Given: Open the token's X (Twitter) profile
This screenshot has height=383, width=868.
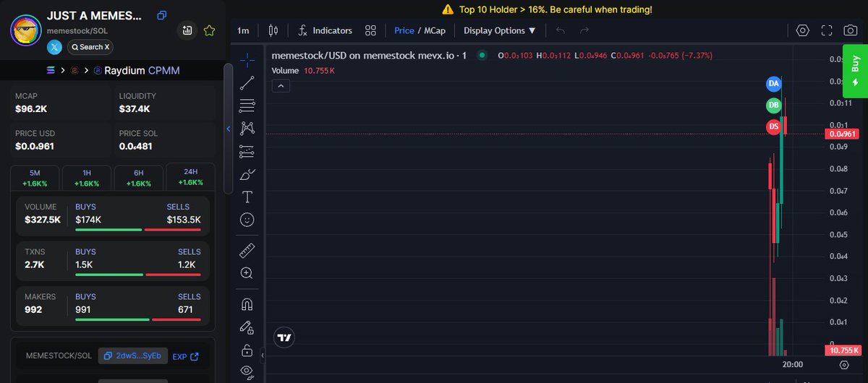Looking at the screenshot, I should pyautogui.click(x=55, y=47).
